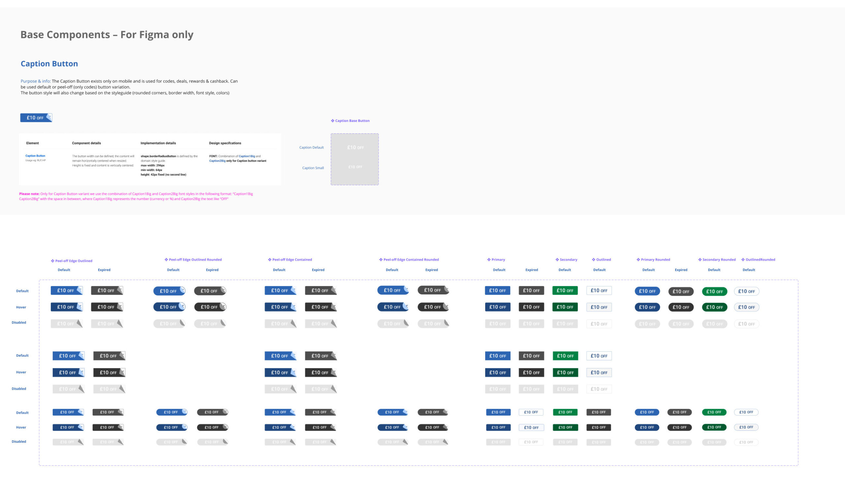Click the large Primary Rounded Expired button, Hover state
Viewport: 845px width, 504px height.
click(x=681, y=307)
